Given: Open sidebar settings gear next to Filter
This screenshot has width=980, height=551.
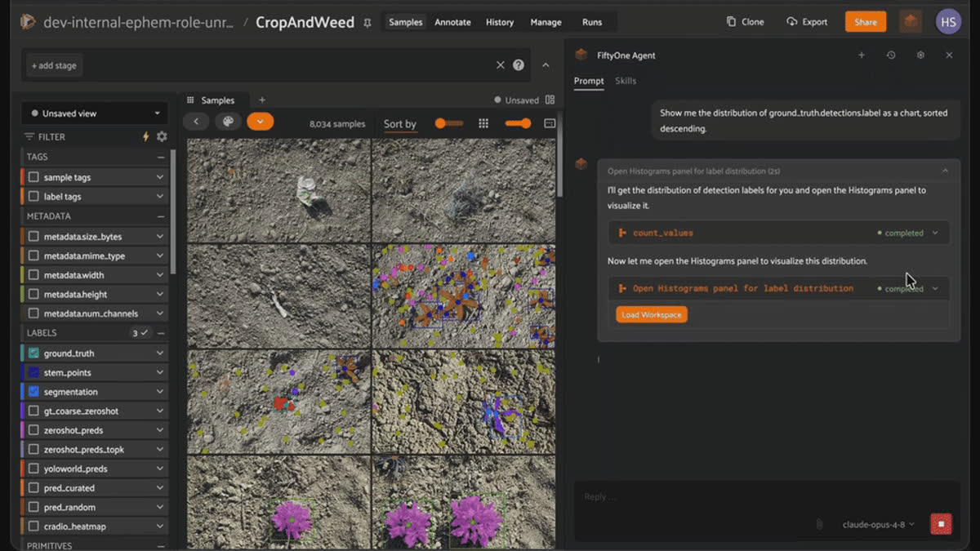Looking at the screenshot, I should coord(162,136).
